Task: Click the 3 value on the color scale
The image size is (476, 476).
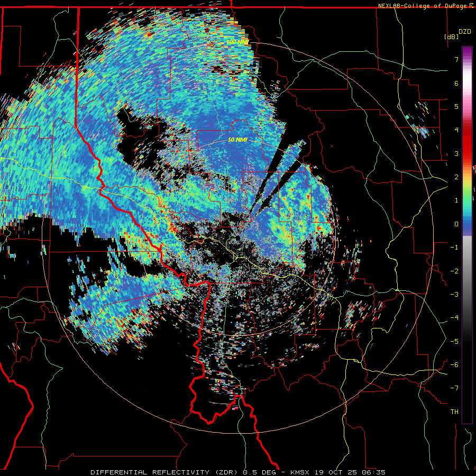Action: click(x=456, y=153)
